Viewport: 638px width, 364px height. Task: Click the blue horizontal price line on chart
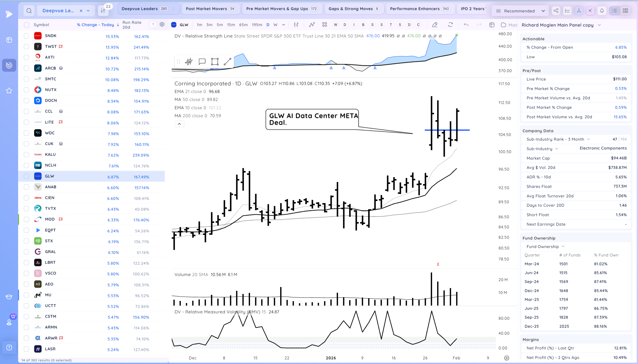(x=447, y=130)
